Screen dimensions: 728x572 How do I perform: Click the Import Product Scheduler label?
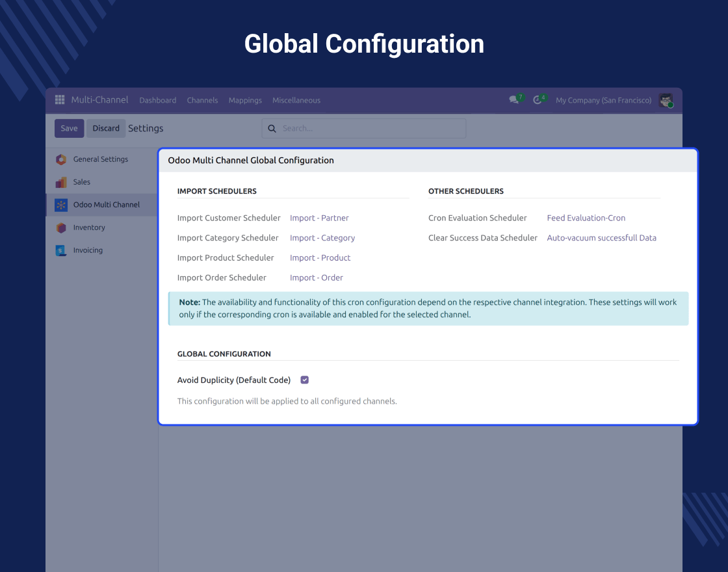point(226,257)
